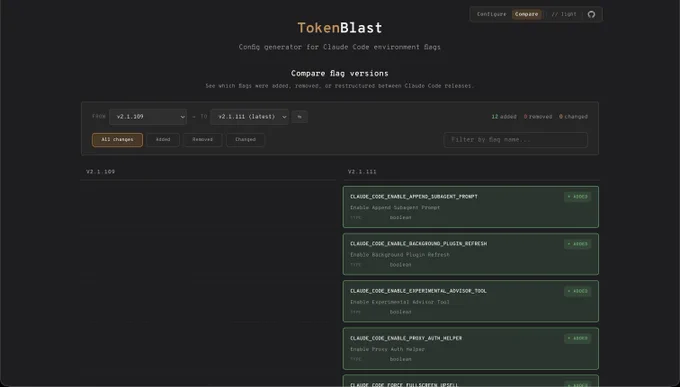Viewport: 680px width, 387px height.
Task: Select the CLAUDE_CODE_ENABLE_BACKGROUND_PLUGIN_REFRESH flag name
Action: pyautogui.click(x=418, y=244)
